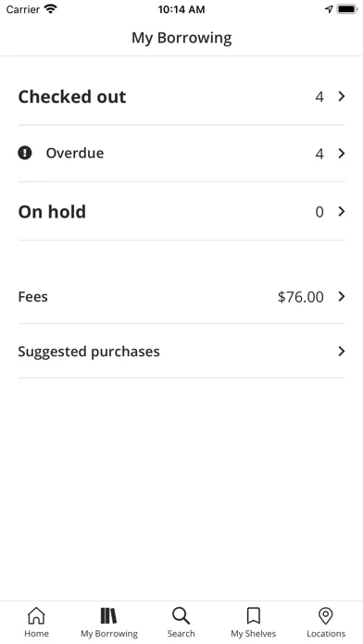The height and width of the screenshot is (644, 363).
Task: Switch to the Locations tab label
Action: [x=326, y=634]
